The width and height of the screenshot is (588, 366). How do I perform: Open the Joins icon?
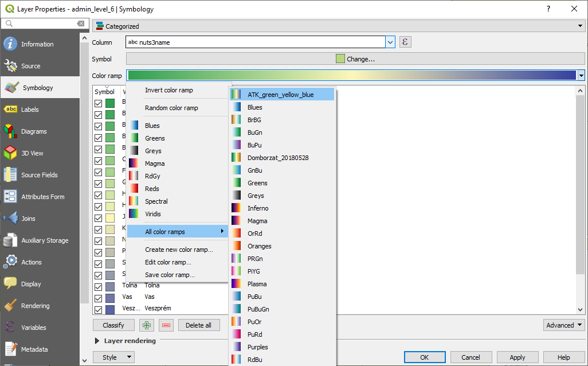[10, 219]
